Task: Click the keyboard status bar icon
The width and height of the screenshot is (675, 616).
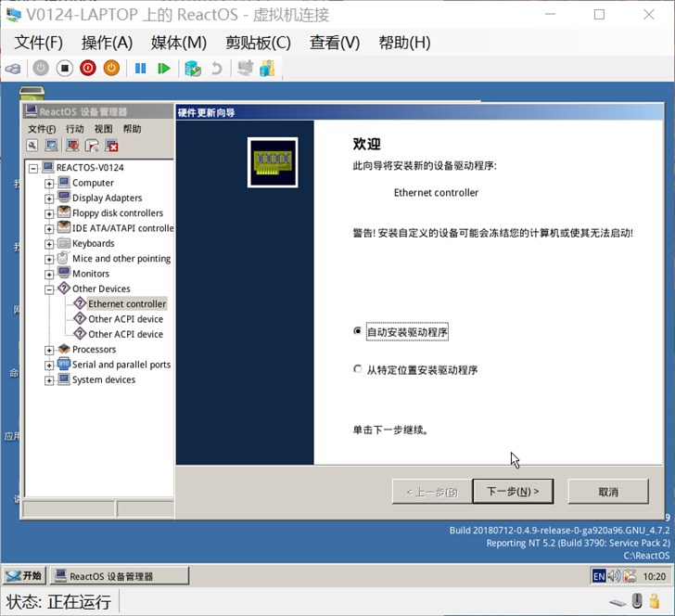Action: (618, 602)
